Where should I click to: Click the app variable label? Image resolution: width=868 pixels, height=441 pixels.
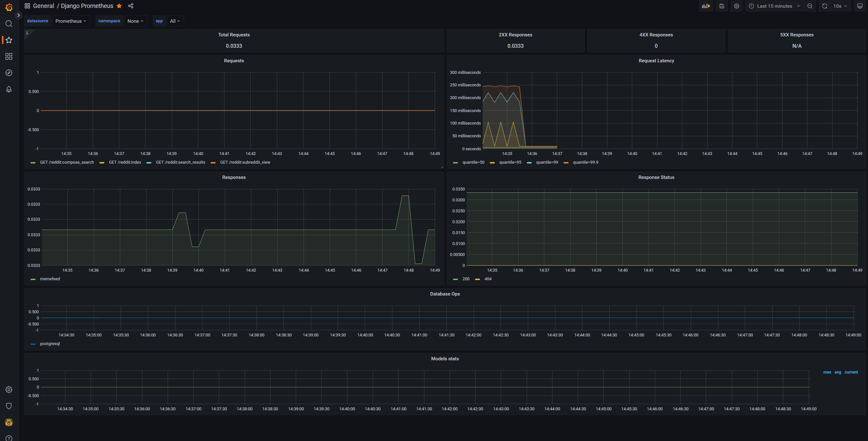pos(159,21)
